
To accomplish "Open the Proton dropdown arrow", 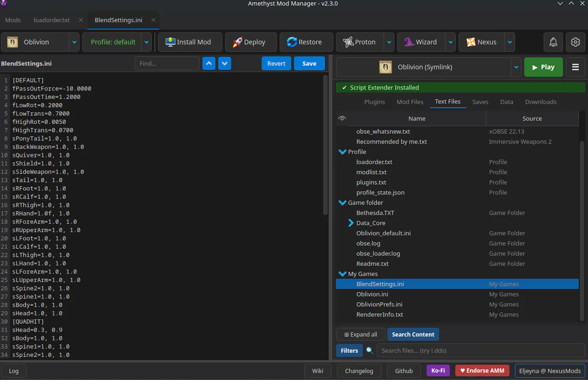I will click(x=389, y=42).
